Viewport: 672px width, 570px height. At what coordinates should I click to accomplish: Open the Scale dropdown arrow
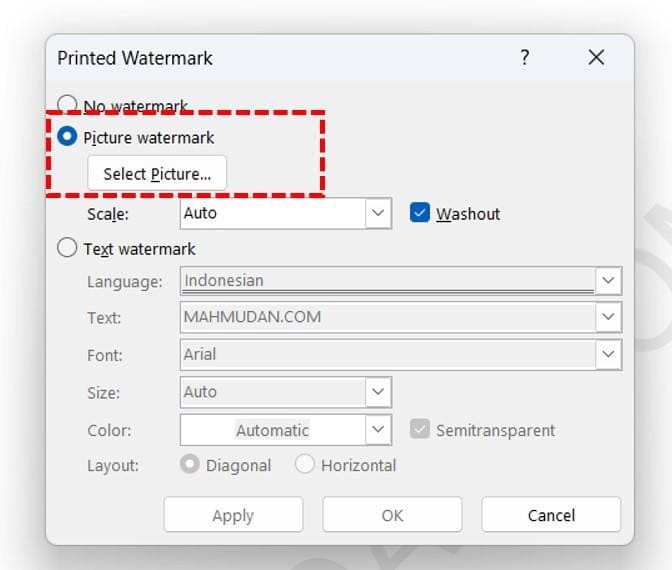coord(378,213)
